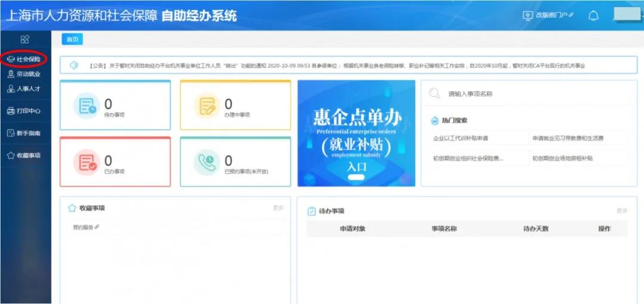Click the 申请对象 column header

tap(352, 229)
